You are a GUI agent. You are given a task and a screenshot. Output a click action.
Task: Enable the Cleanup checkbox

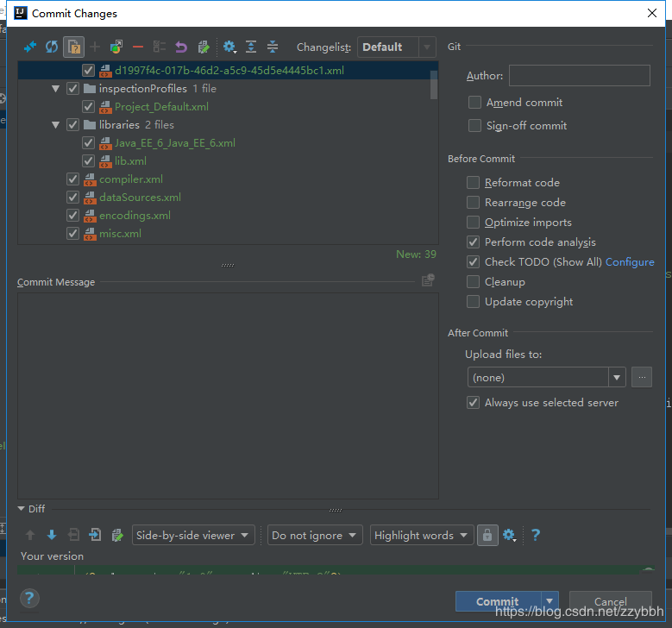[x=473, y=282]
